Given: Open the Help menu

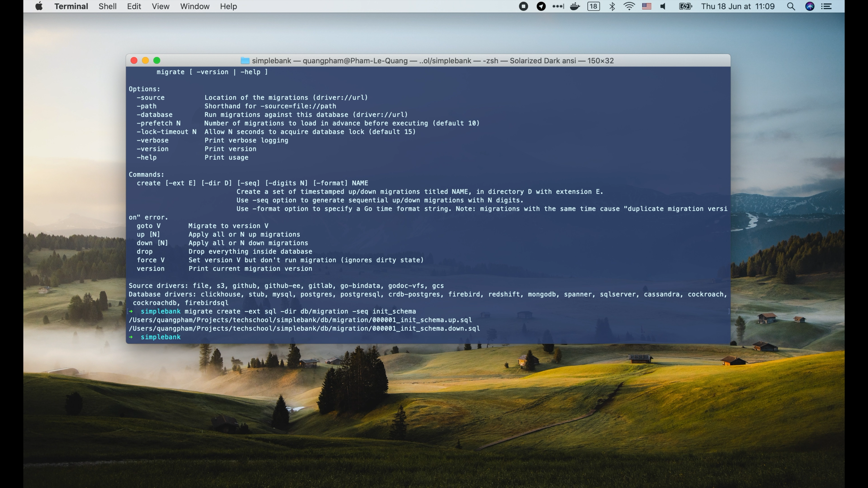Looking at the screenshot, I should coord(229,6).
